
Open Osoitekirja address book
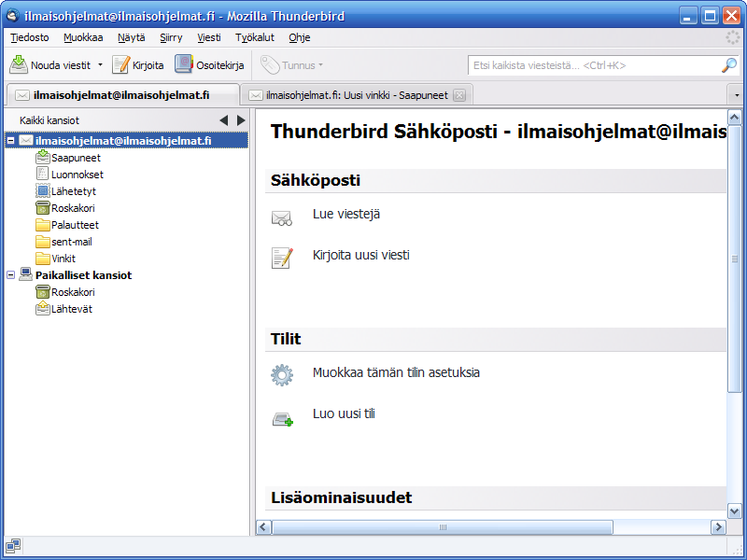[209, 64]
